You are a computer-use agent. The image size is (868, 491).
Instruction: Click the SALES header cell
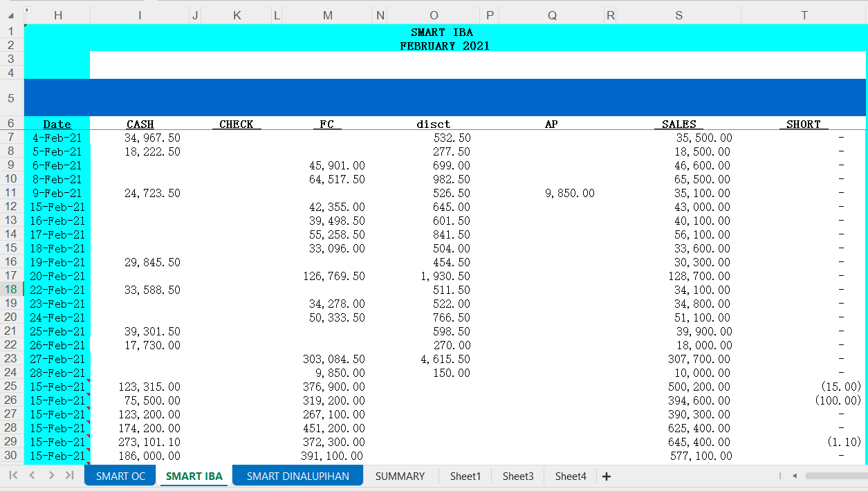678,124
